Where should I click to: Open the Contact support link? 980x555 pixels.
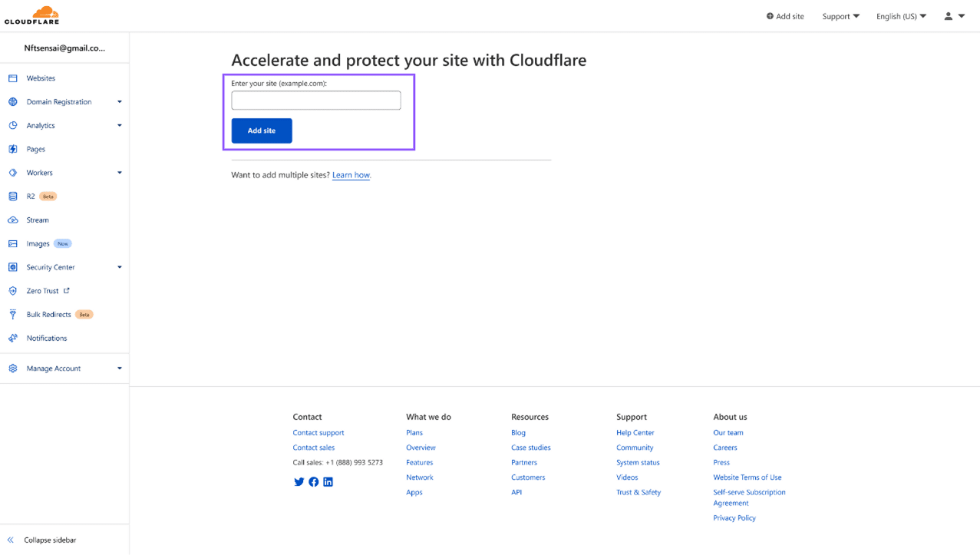318,433
